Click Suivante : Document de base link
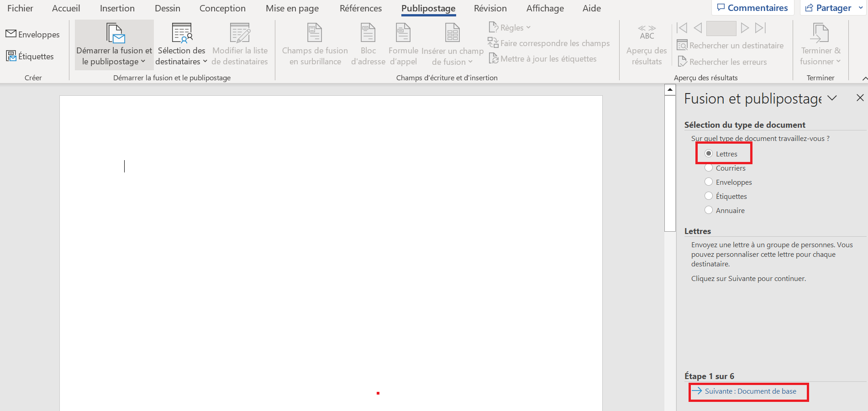This screenshot has width=868, height=411. tap(750, 391)
